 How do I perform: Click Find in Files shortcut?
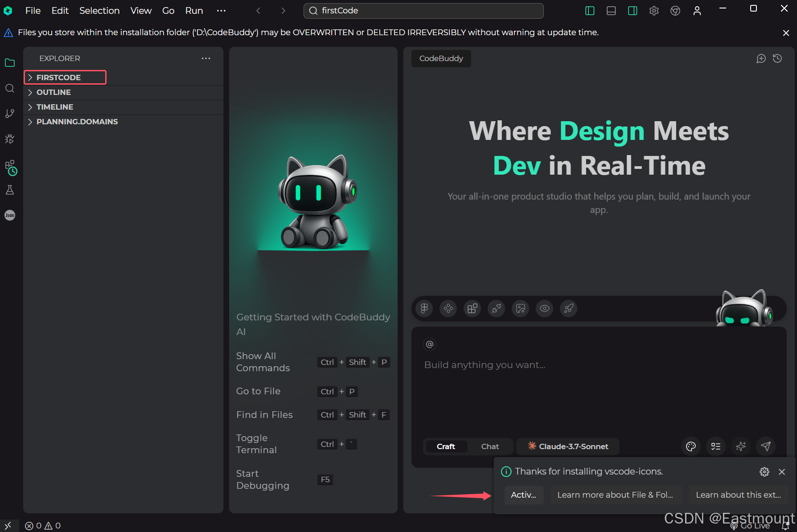pyautogui.click(x=313, y=415)
